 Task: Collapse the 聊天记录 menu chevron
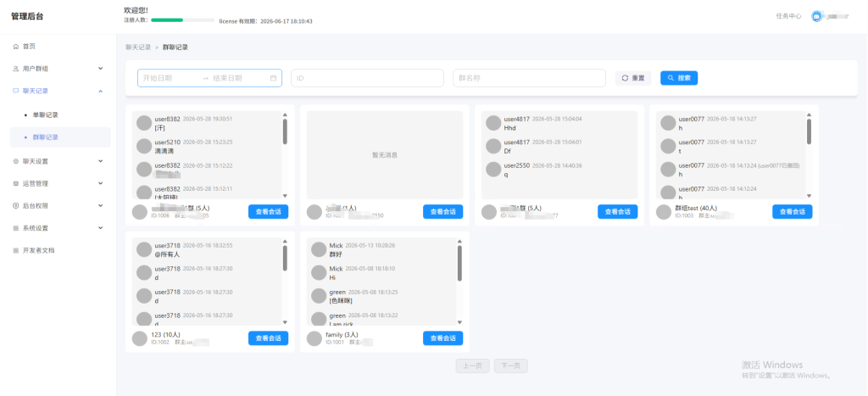pos(100,91)
